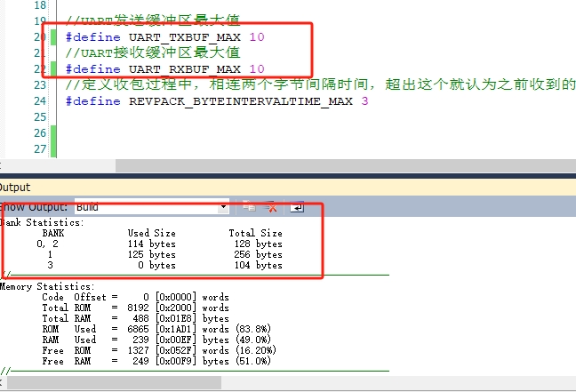
Task: Clear the build output with red X icon
Action: [270, 207]
